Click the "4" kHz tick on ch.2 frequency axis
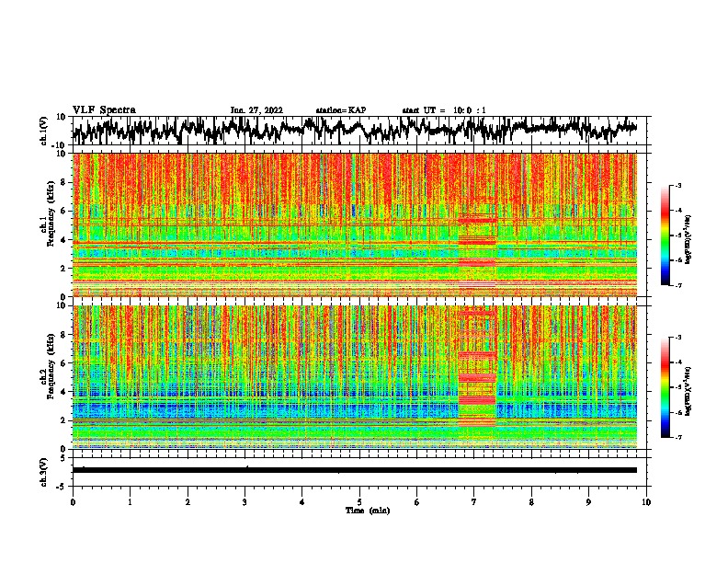The width and height of the screenshot is (728, 563). pyautogui.click(x=63, y=393)
